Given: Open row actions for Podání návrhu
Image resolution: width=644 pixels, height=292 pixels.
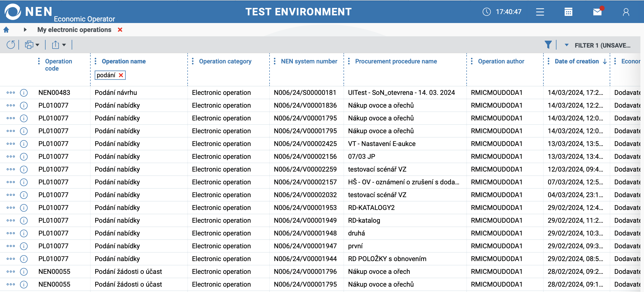Looking at the screenshot, I should pos(11,93).
